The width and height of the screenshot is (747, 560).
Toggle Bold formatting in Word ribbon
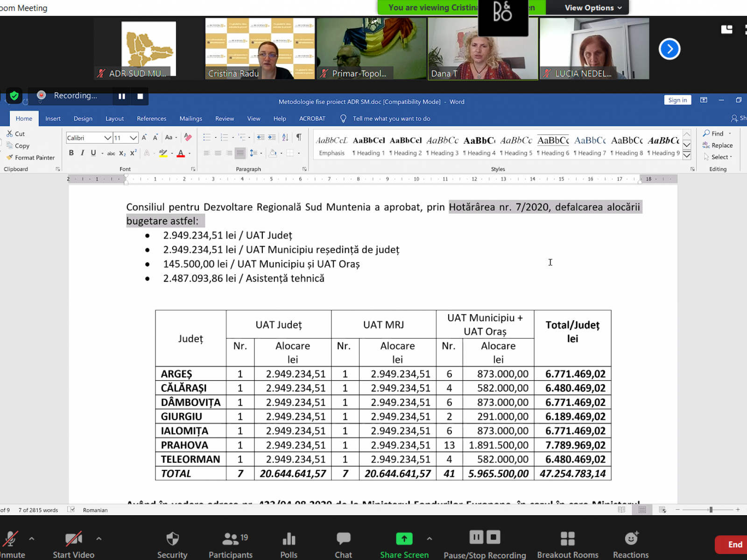(x=71, y=153)
